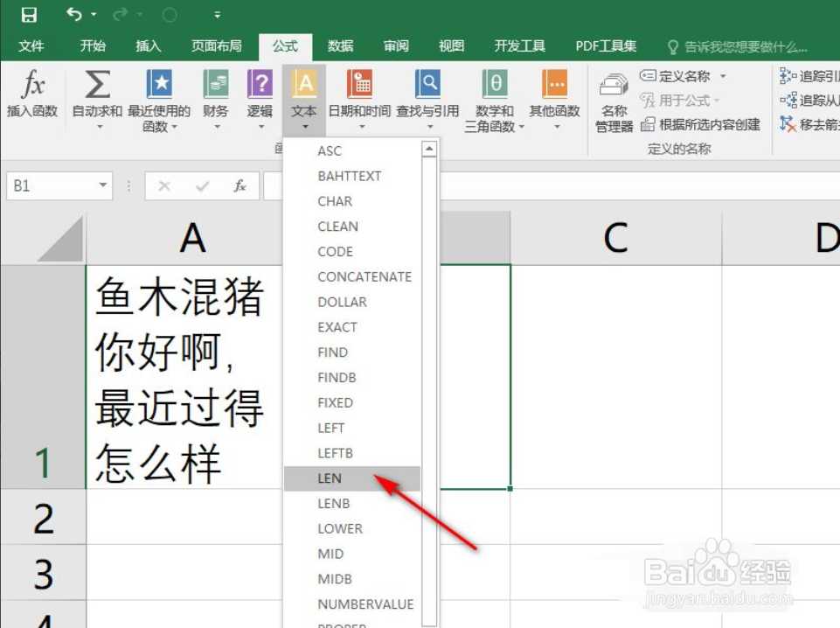Open the Name Box dropdown arrow
The image size is (840, 628).
click(103, 185)
